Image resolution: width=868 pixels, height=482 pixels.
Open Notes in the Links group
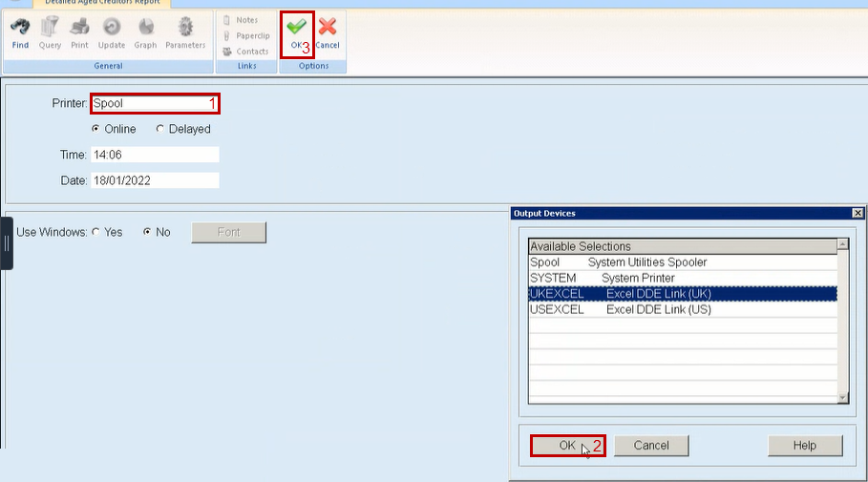pyautogui.click(x=241, y=20)
